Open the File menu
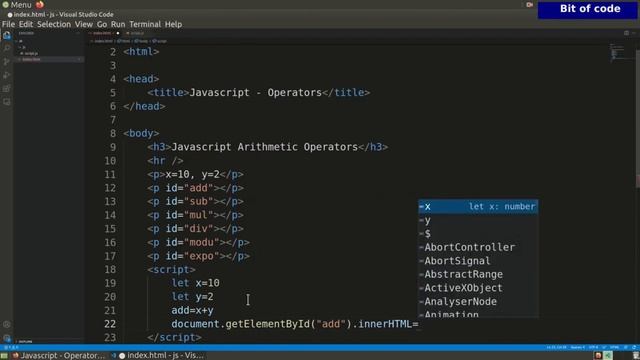 8,24
